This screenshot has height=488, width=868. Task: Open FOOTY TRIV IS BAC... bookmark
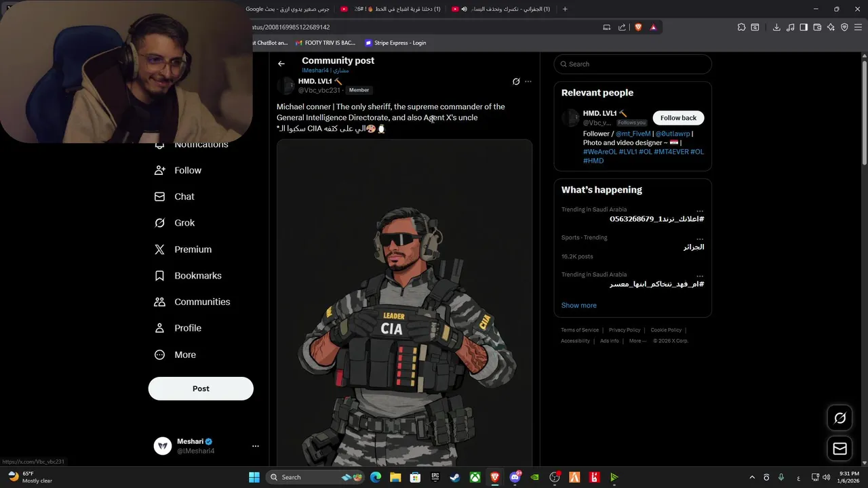(x=325, y=43)
